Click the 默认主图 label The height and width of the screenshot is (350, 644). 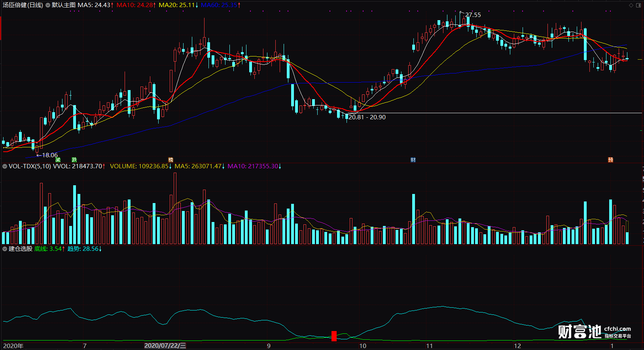coord(64,5)
